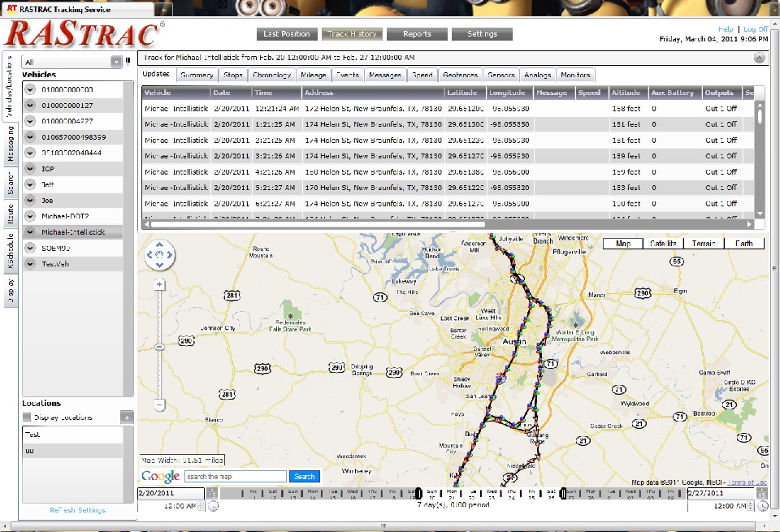Click the Log Off link

(x=755, y=29)
